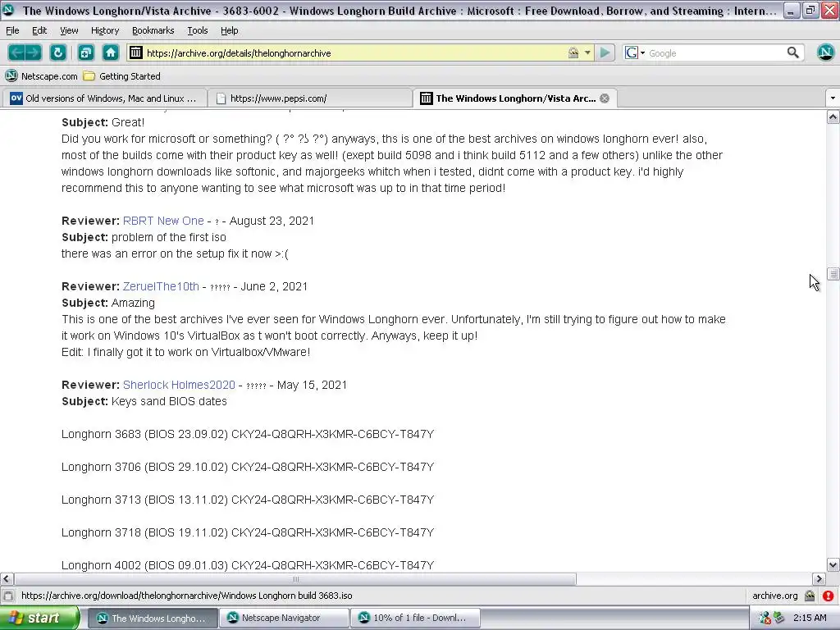Click the Longhorn 3718 product key line
Image resolution: width=840 pixels, height=630 pixels.
click(x=248, y=533)
